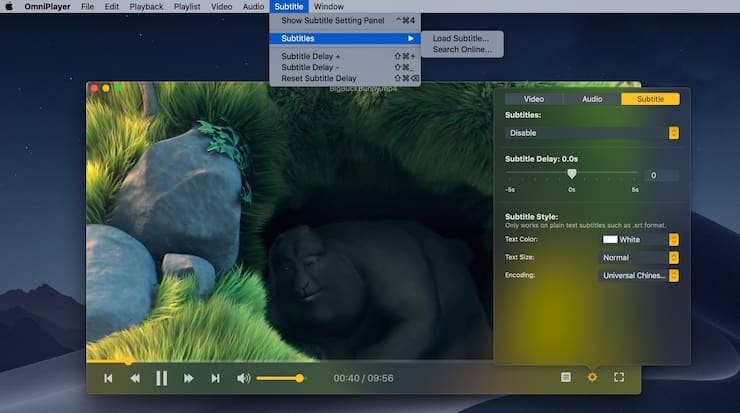Image resolution: width=740 pixels, height=413 pixels.
Task: Click the green zoom window button
Action: [118, 88]
